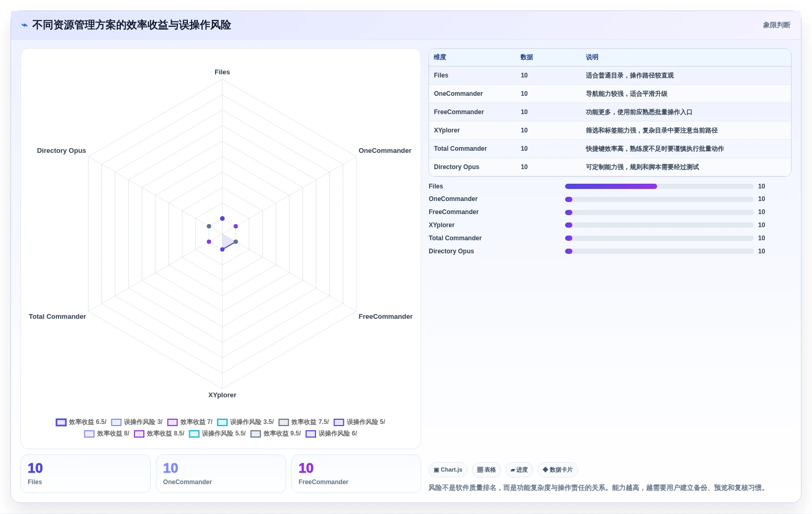Screen dimensions: 812x514
Task: Click the radar data point on the Directory Opus axis
Action: click(x=209, y=226)
